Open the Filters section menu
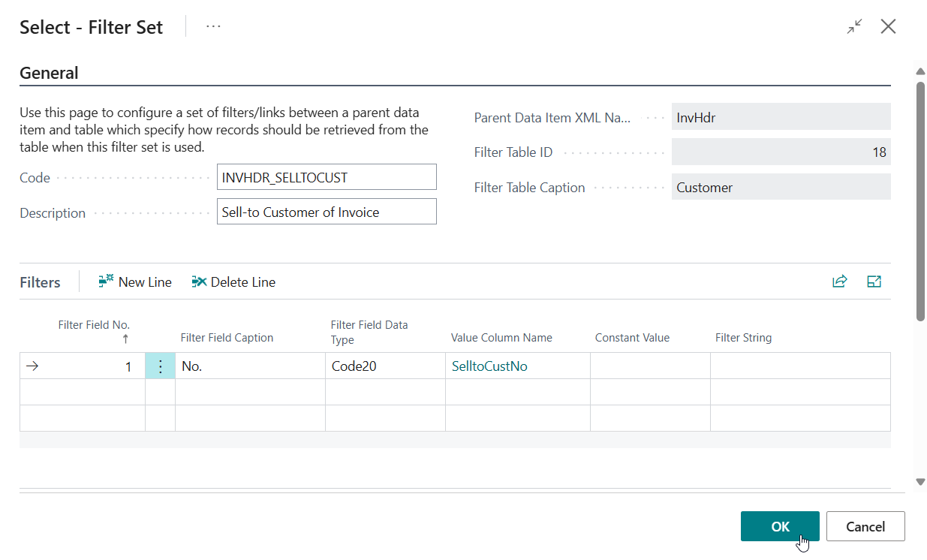This screenshot has width=927, height=560. (40, 282)
